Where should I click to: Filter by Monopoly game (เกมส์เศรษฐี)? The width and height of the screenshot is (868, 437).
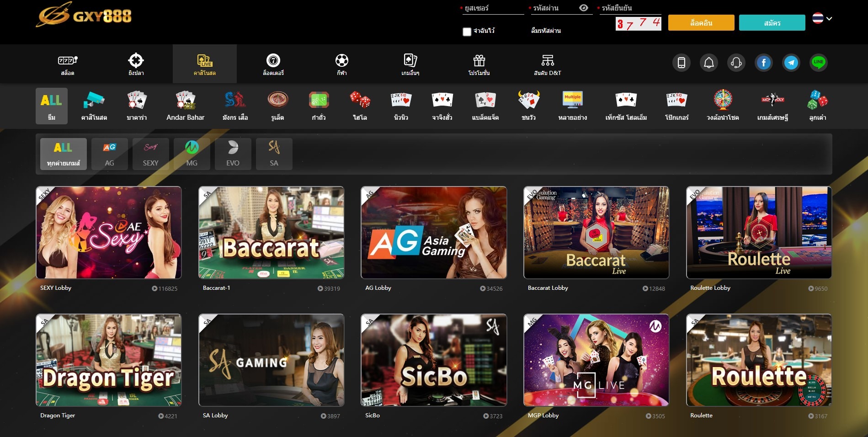(x=772, y=106)
